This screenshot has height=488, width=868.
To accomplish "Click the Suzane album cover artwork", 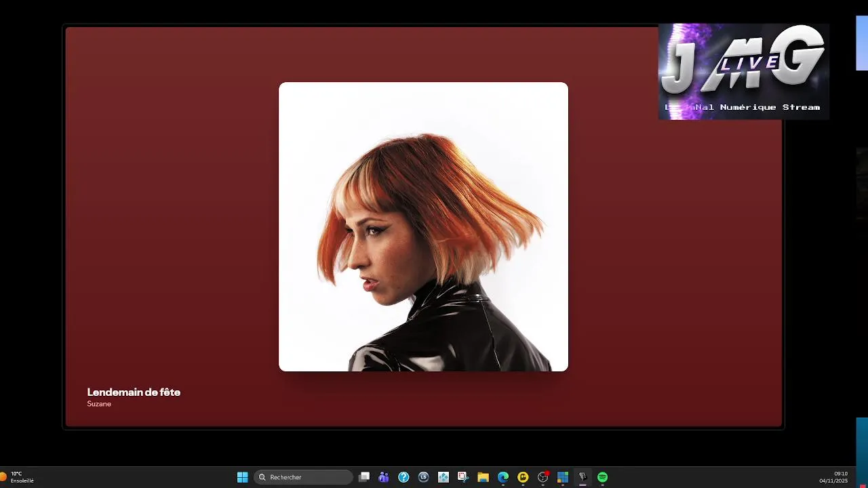I will point(423,226).
